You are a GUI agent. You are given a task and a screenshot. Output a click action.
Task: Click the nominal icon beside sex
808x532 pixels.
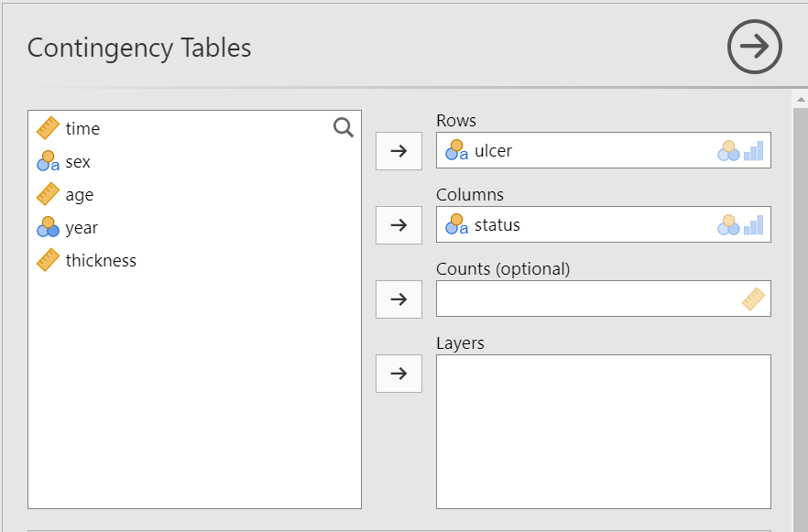pyautogui.click(x=48, y=162)
